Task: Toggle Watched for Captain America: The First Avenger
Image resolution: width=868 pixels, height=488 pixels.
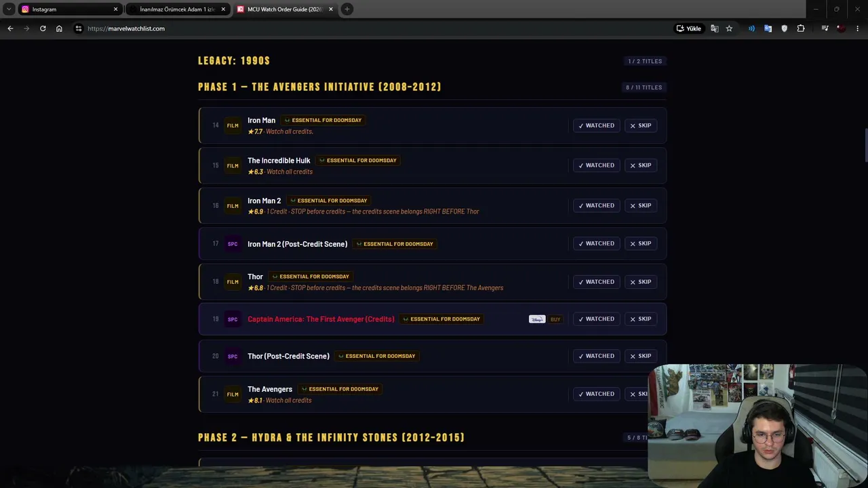Action: tap(596, 319)
